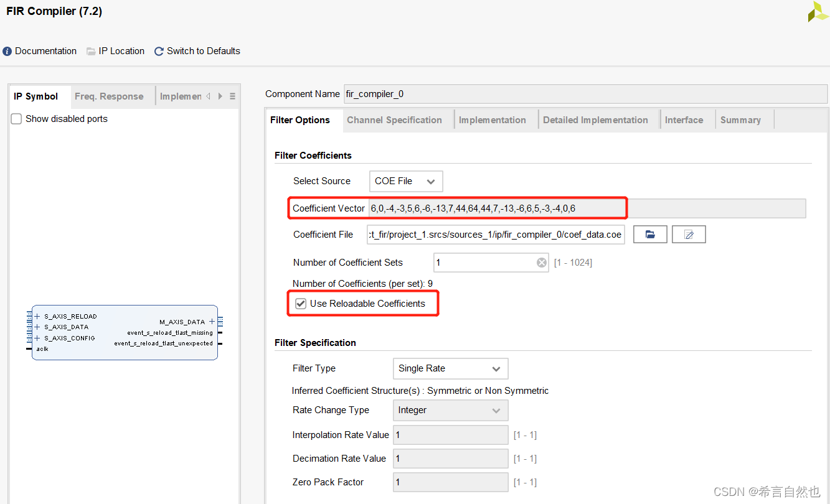
Task: Switch to Channel Specification tab
Action: (x=394, y=120)
